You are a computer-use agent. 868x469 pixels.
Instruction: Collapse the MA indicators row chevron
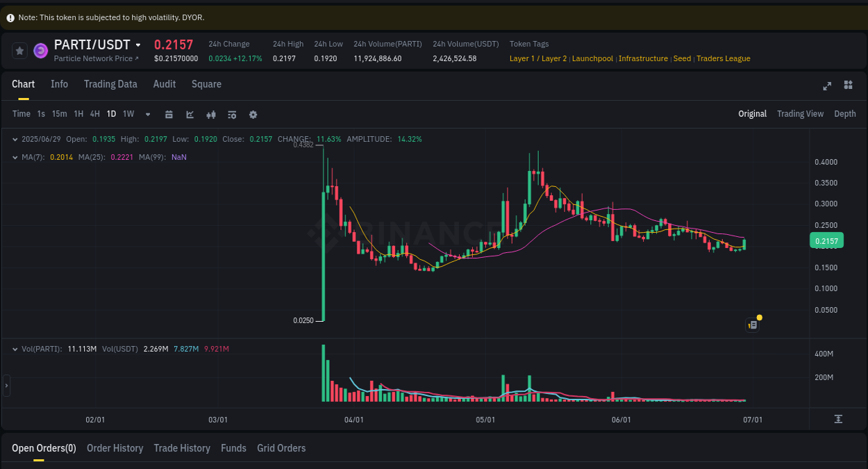pyautogui.click(x=14, y=157)
